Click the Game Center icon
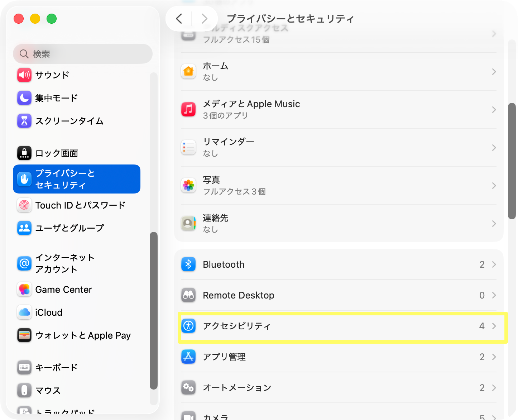The width and height of the screenshot is (518, 420). click(24, 289)
